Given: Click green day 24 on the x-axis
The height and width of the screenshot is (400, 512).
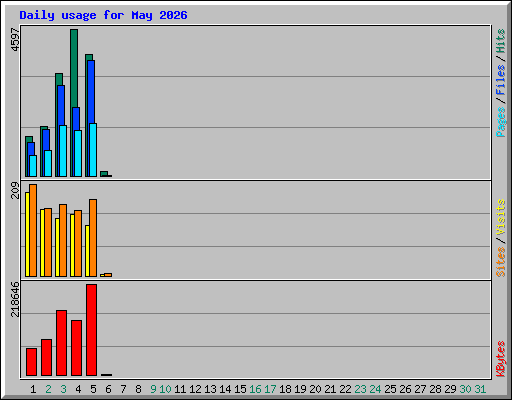Looking at the screenshot, I should click(375, 389).
